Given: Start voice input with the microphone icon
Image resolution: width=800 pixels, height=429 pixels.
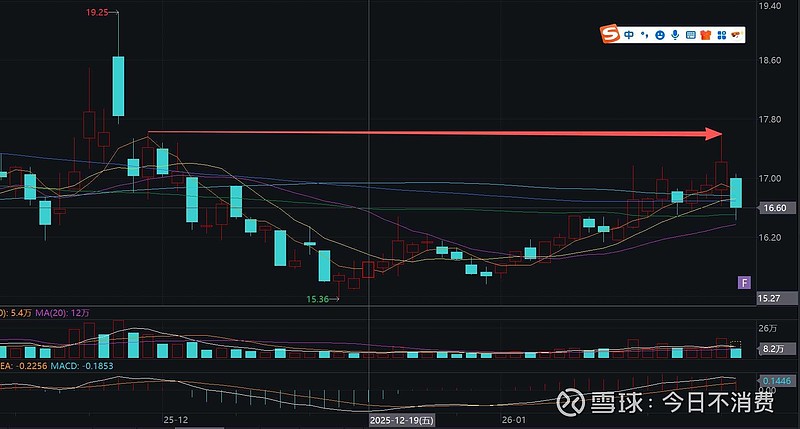Looking at the screenshot, I should 675,35.
